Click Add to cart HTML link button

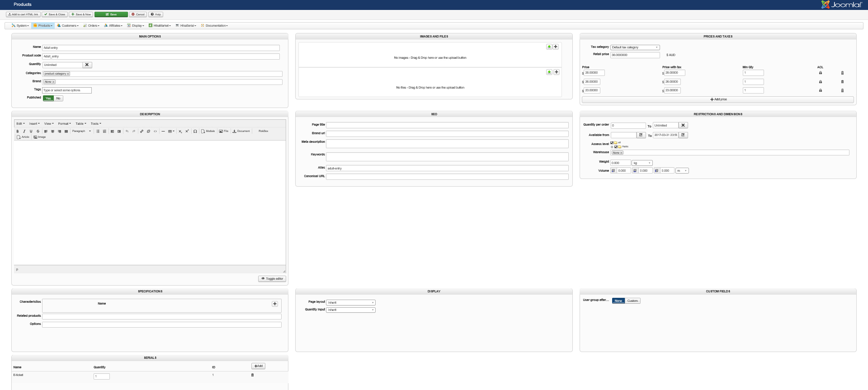[23, 14]
